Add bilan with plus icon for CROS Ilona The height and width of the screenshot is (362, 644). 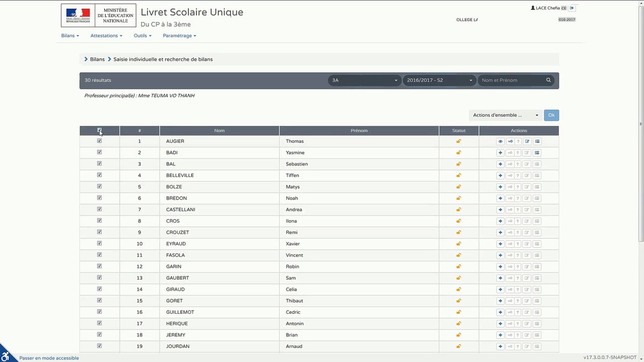pyautogui.click(x=500, y=221)
